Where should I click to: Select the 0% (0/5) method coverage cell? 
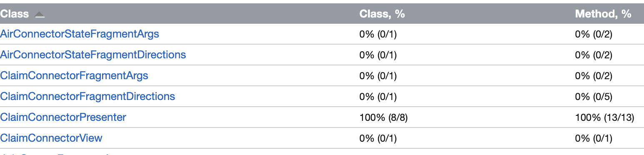594,97
